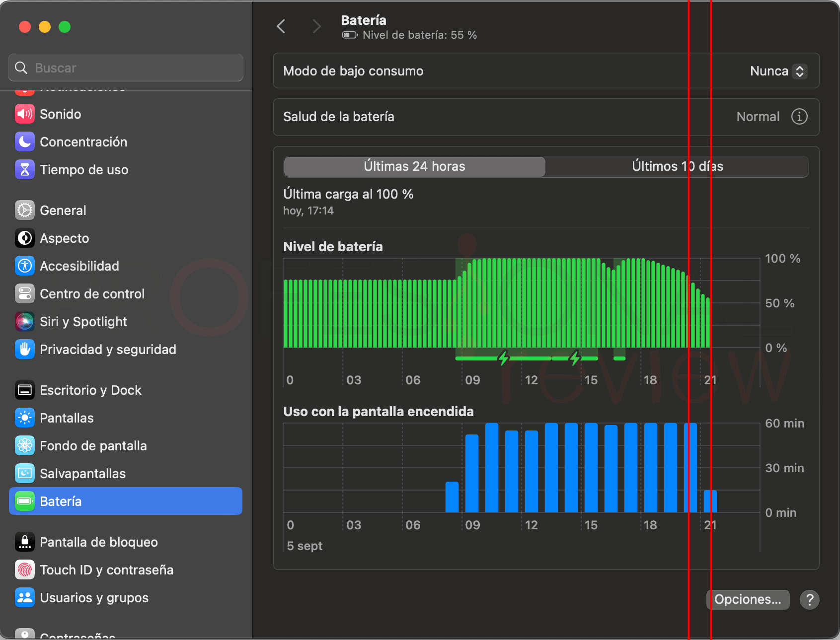Select Pantalla de bloqueo
Viewport: 840px width, 640px height.
(126, 542)
